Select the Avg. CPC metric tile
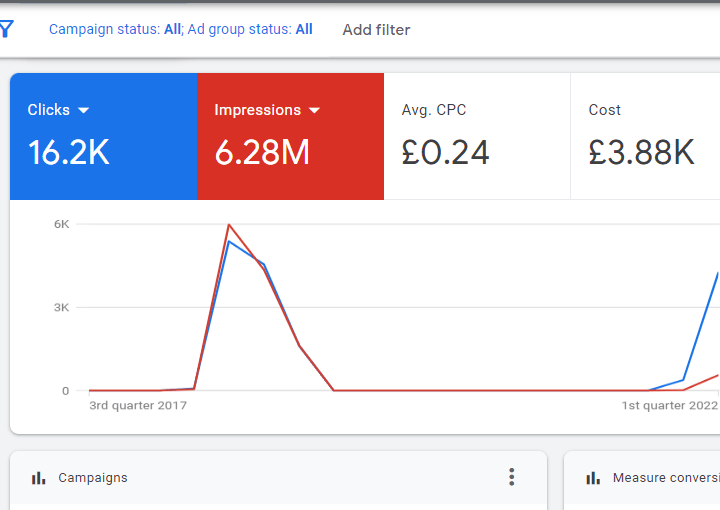 coord(477,136)
